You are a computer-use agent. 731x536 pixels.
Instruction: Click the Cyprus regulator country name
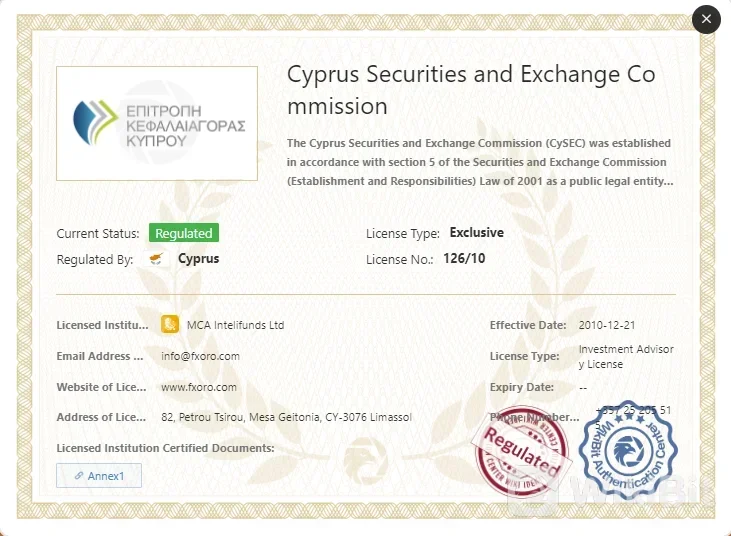coord(198,259)
